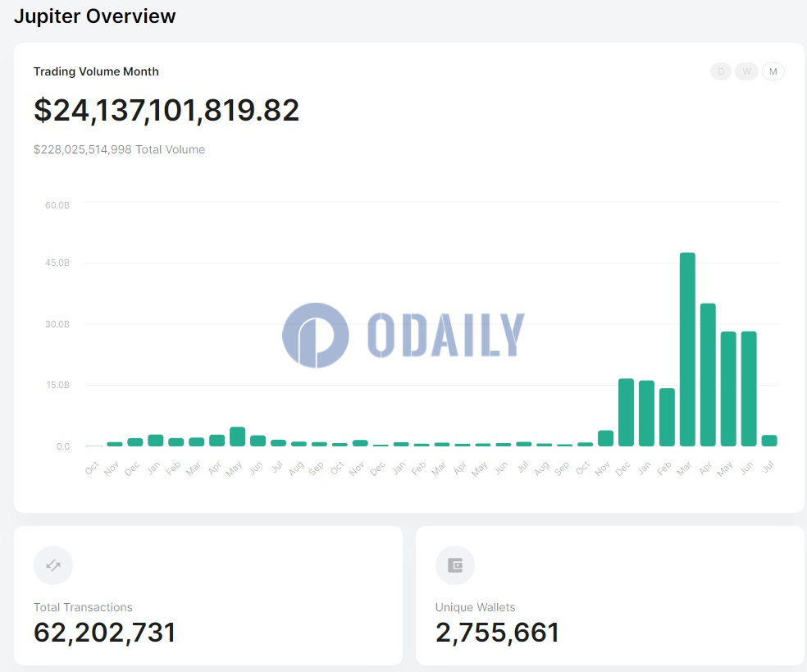
Task: Click the Jupiter Overview title
Action: (94, 16)
